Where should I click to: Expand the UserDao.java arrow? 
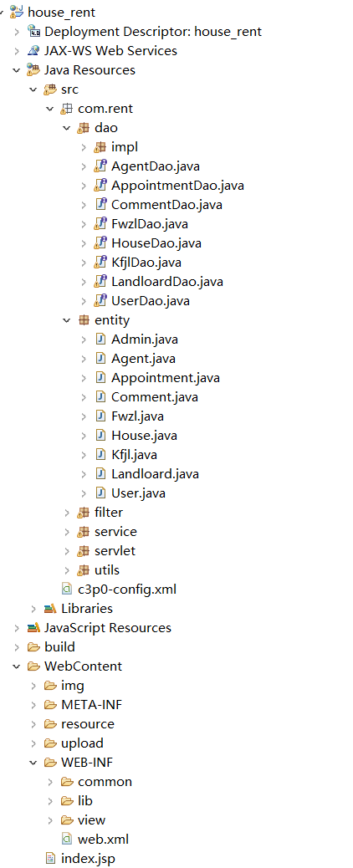tap(84, 300)
